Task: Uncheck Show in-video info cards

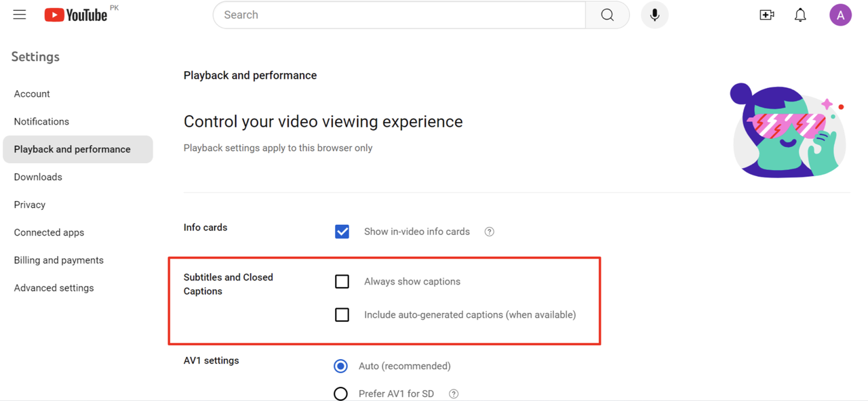Action: coord(342,232)
